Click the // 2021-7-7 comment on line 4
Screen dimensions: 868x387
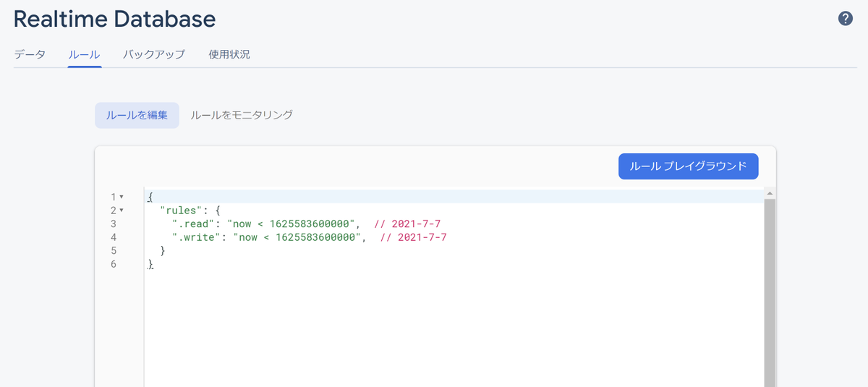[x=413, y=237]
